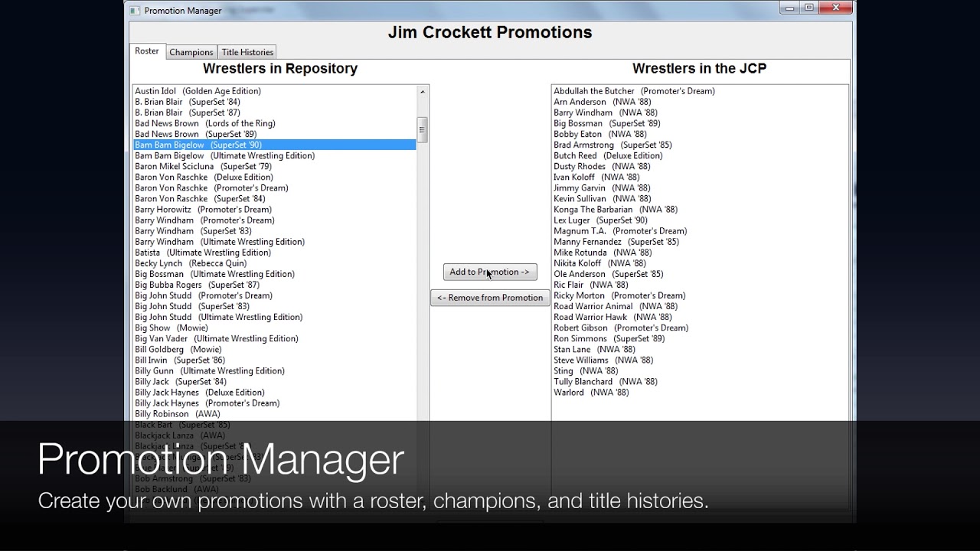Click the Remove from Promotion button

tap(490, 298)
